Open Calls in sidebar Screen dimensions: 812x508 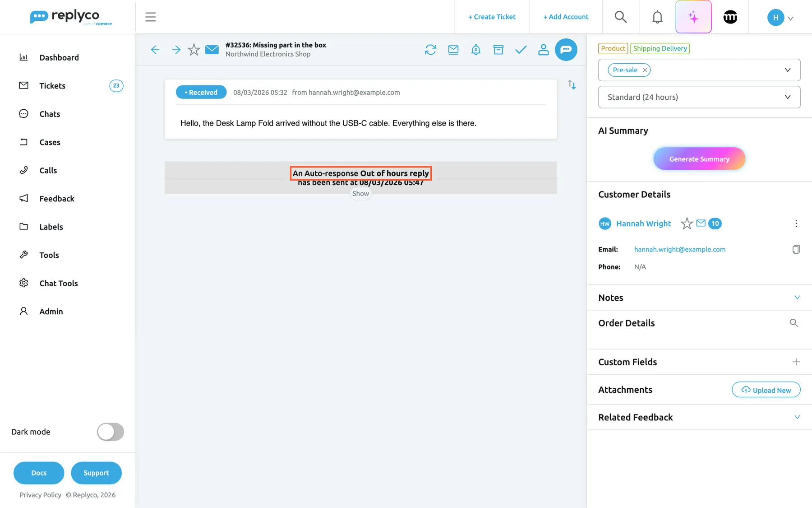coord(48,170)
